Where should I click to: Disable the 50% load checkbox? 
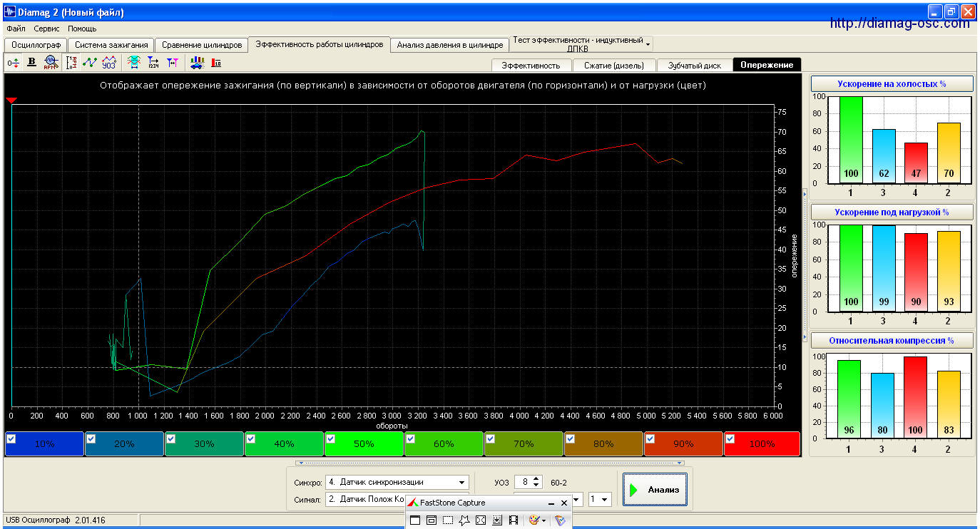[x=330, y=439]
